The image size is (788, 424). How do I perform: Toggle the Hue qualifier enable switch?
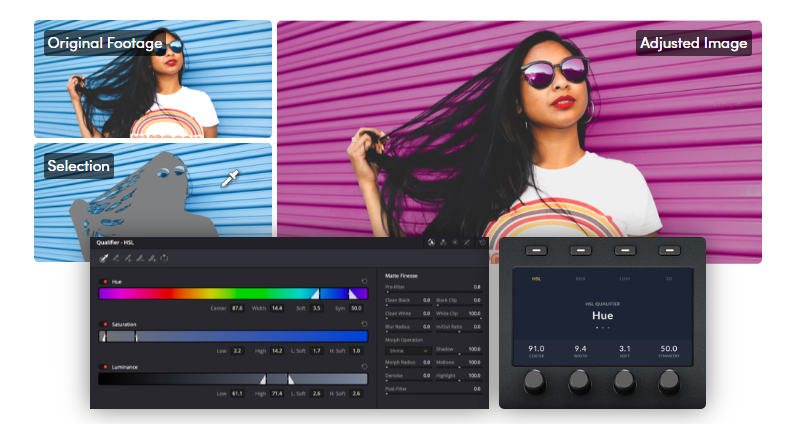[105, 281]
